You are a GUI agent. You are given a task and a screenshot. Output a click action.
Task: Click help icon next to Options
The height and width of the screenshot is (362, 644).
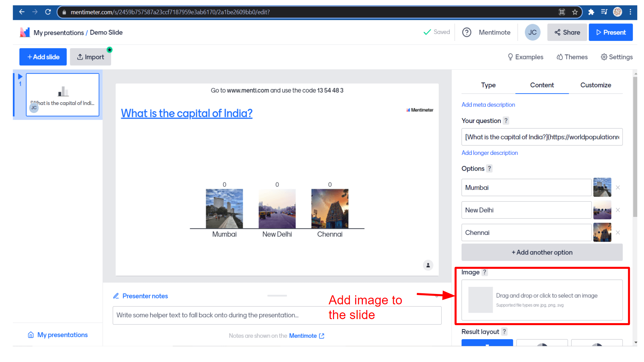pos(489,169)
